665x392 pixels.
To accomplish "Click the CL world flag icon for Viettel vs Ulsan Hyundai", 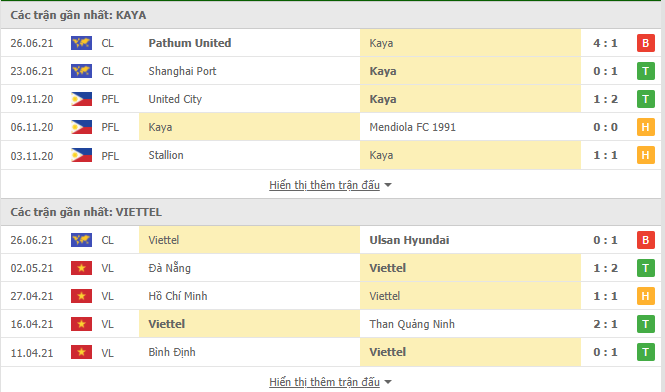I will [81, 240].
